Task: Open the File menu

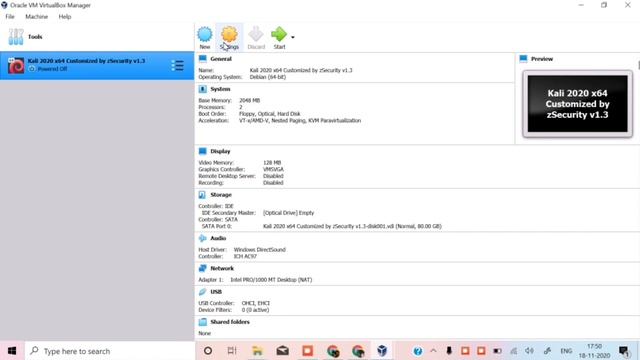Action: pyautogui.click(x=10, y=17)
